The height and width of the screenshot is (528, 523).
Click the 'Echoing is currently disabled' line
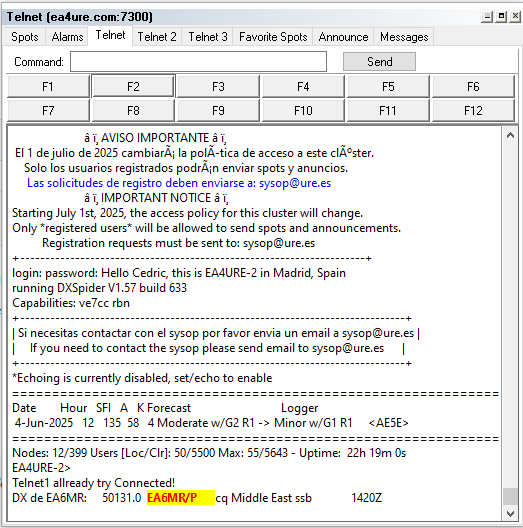coord(142,378)
